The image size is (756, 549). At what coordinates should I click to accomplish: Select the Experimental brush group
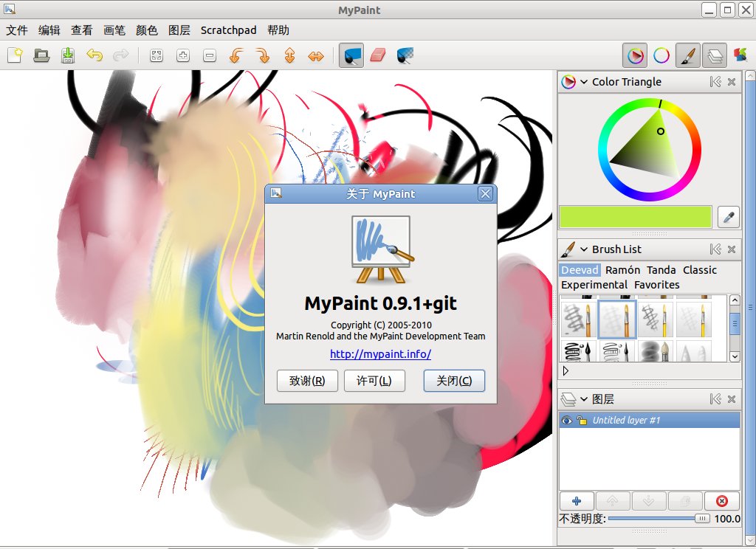(594, 285)
